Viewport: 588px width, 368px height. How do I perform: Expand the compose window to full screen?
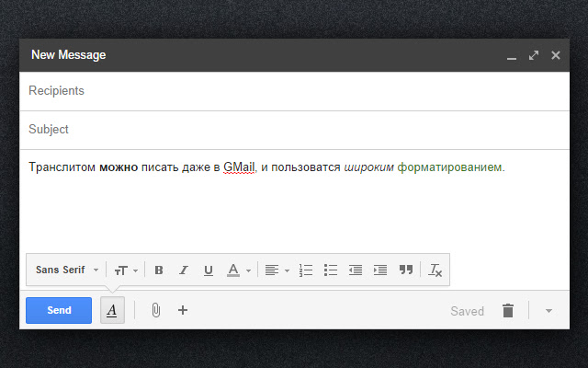tap(534, 55)
